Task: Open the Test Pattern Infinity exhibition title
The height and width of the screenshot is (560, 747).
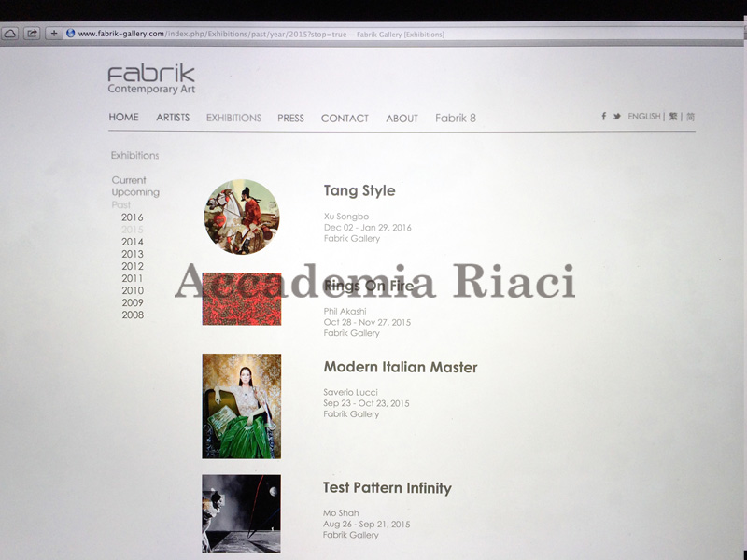Action: coord(388,488)
